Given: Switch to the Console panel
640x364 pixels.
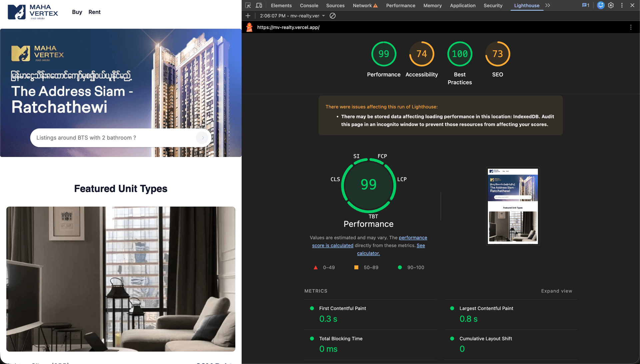Looking at the screenshot, I should click(309, 5).
